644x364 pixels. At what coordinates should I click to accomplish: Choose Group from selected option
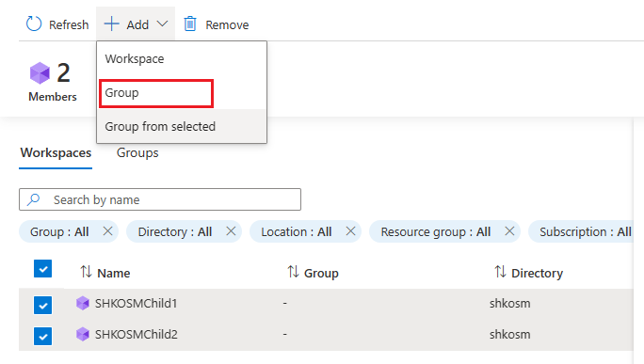(x=182, y=126)
